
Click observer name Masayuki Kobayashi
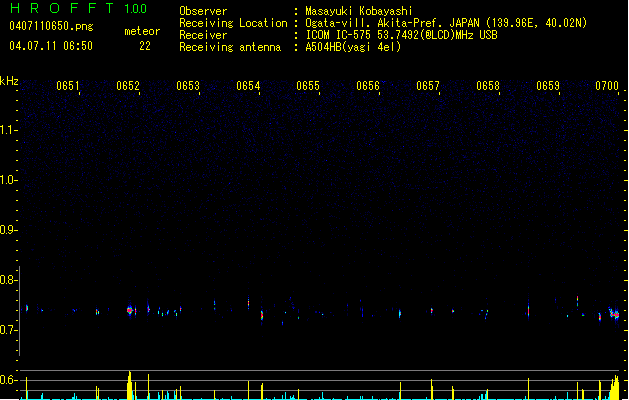(x=359, y=11)
